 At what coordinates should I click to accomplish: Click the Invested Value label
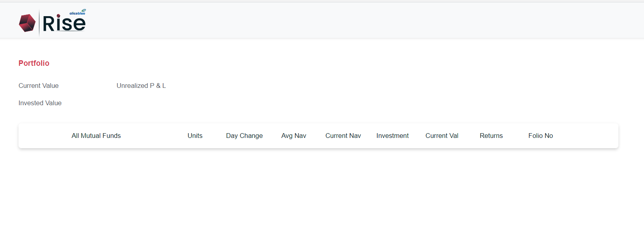point(40,103)
